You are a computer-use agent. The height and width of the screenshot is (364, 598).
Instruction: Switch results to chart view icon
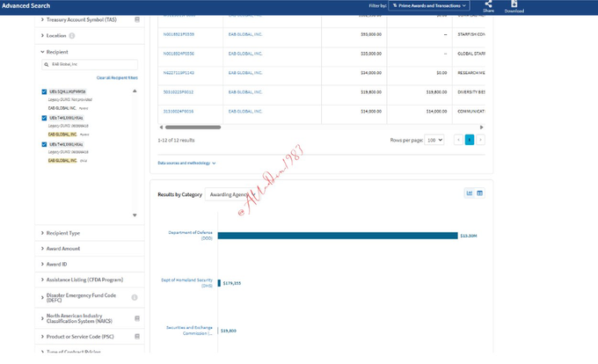tap(470, 193)
